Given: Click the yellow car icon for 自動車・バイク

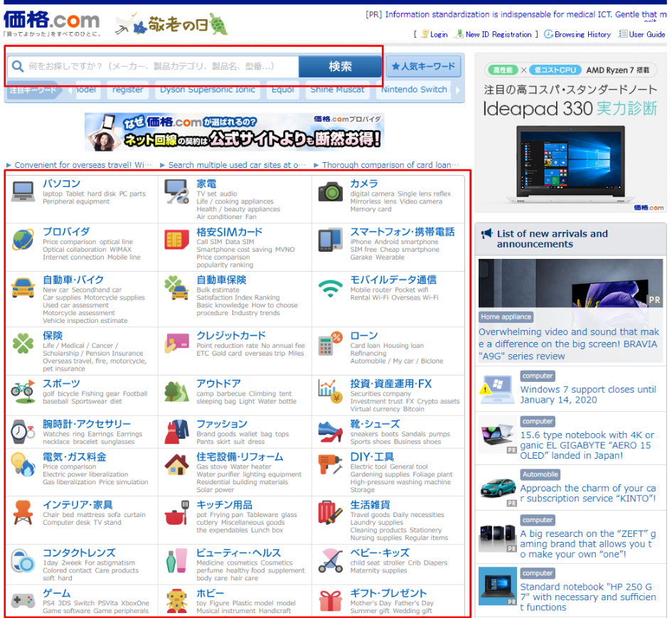Looking at the screenshot, I should click(23, 287).
